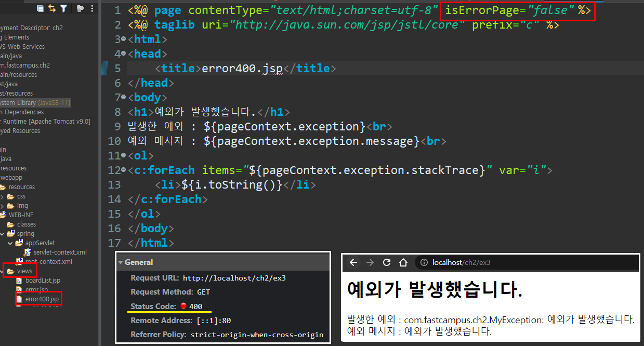The image size is (644, 346).
Task: Open the explorer filter funnel icon
Action: (x=63, y=8)
